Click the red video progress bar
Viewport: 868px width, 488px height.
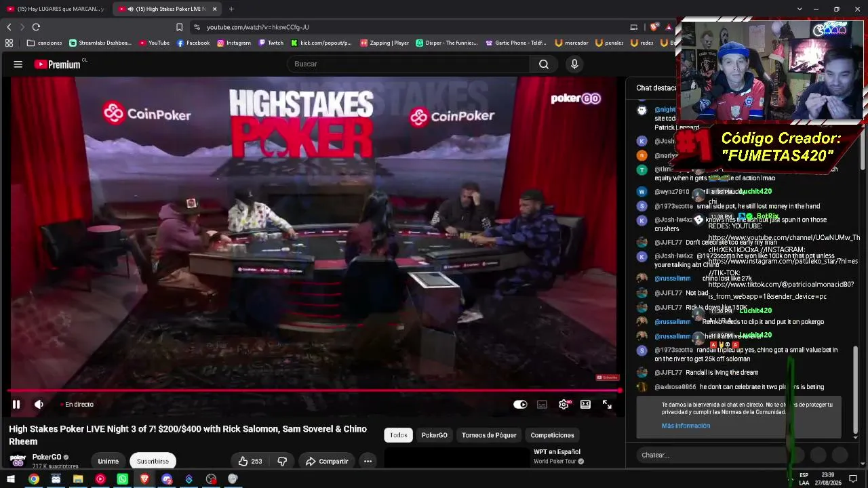314,390
